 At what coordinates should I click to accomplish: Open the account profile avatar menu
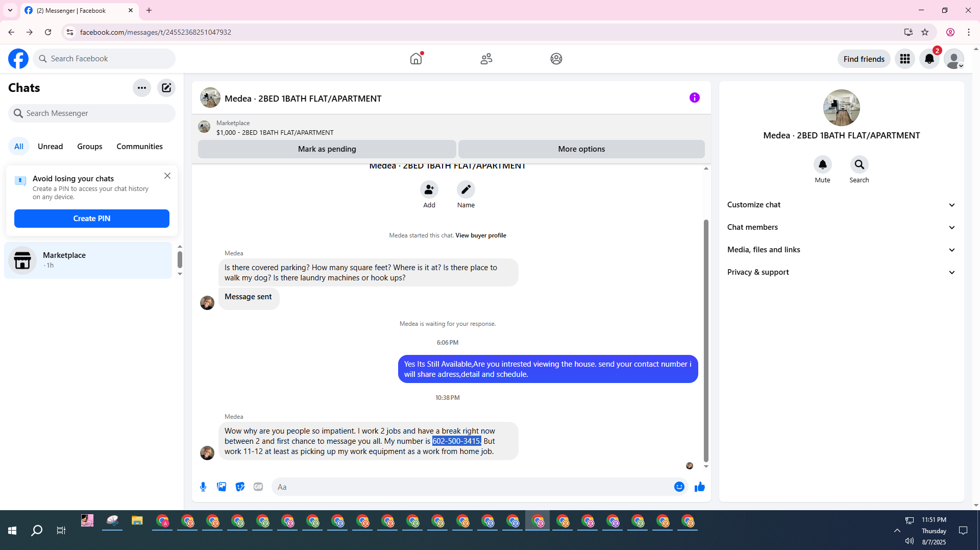[x=953, y=59]
